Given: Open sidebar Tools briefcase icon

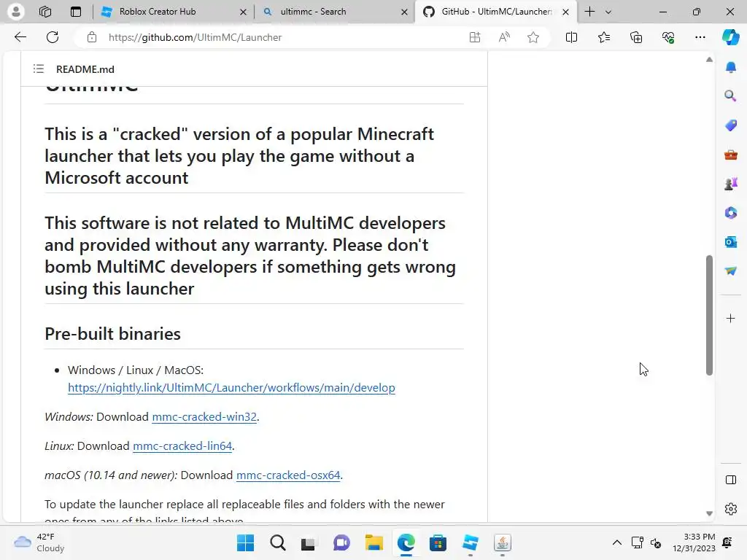Looking at the screenshot, I should point(730,155).
